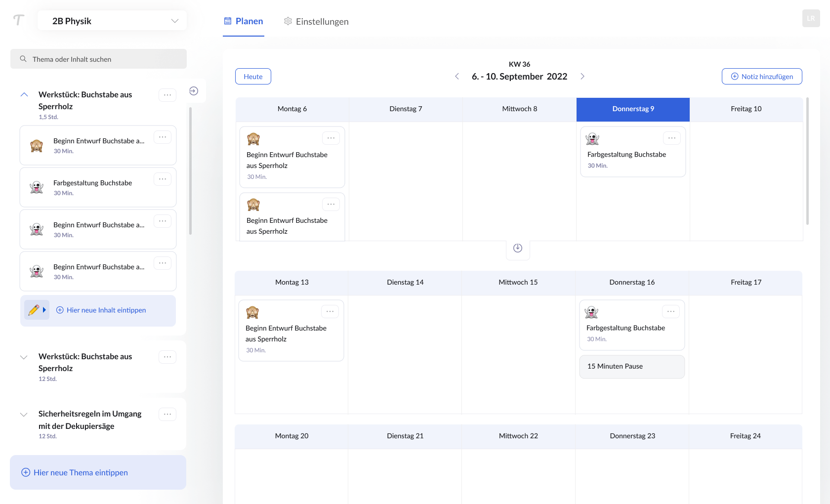This screenshot has height=504, width=830.
Task: Click the calendar vertical scrollbar
Action: [x=807, y=161]
